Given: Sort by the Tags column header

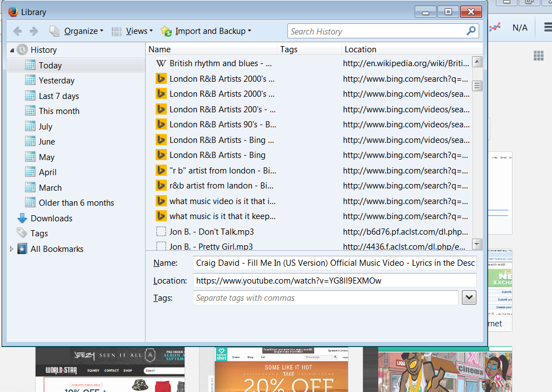Looking at the screenshot, I should coord(310,49).
